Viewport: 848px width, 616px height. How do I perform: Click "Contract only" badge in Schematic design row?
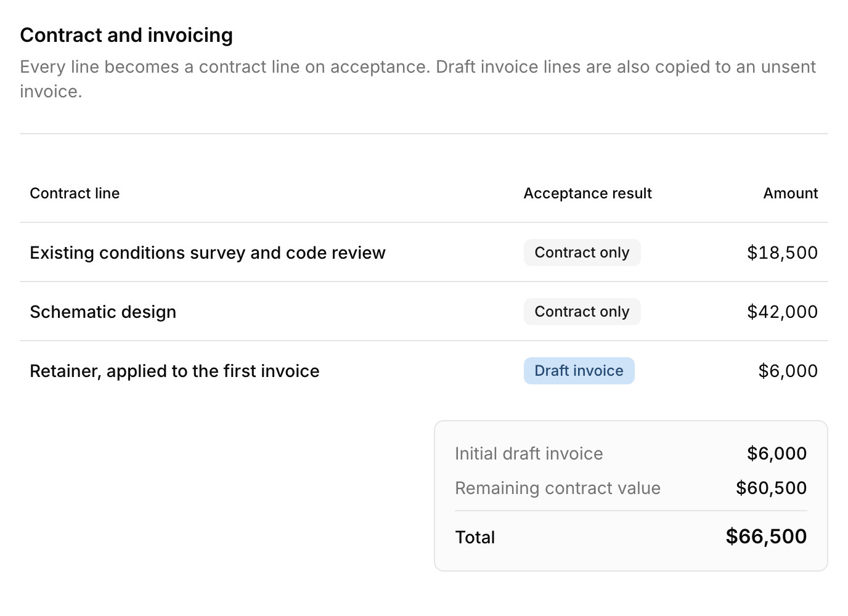click(582, 312)
